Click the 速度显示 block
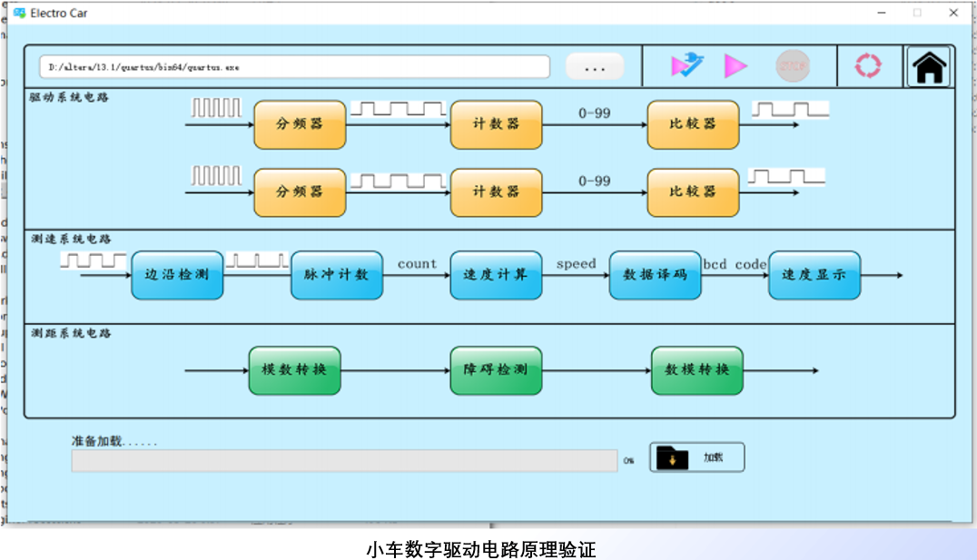The width and height of the screenshot is (977, 560). tap(814, 275)
